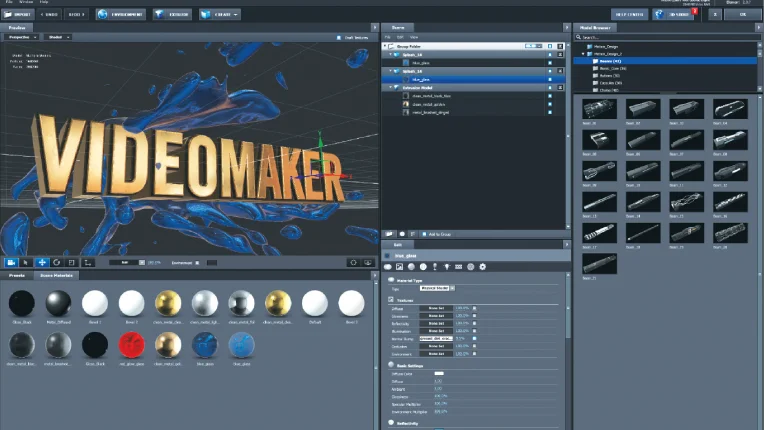This screenshot has height=430, width=764.
Task: Collapse the Model Browser panel with its arrow
Action: tap(759, 28)
